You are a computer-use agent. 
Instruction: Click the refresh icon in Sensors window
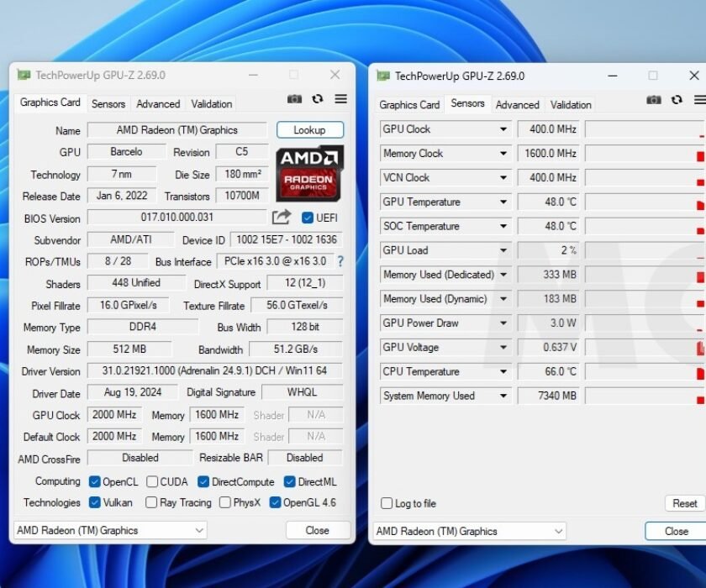pyautogui.click(x=677, y=100)
